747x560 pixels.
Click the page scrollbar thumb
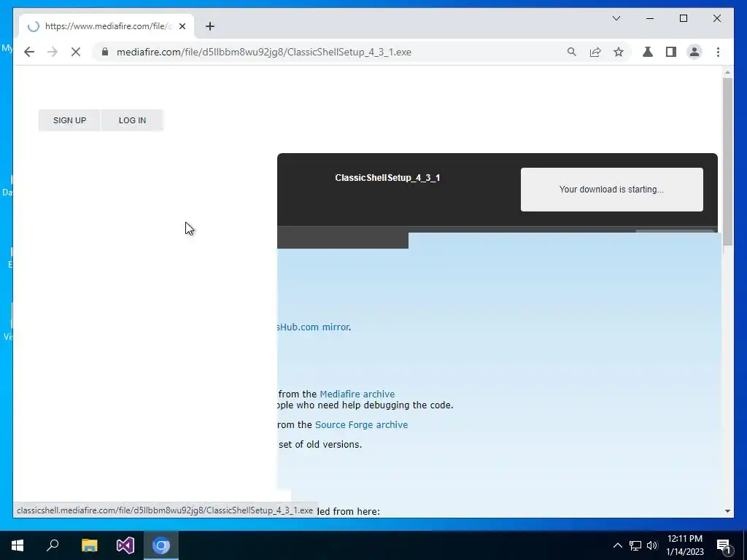pos(727,163)
